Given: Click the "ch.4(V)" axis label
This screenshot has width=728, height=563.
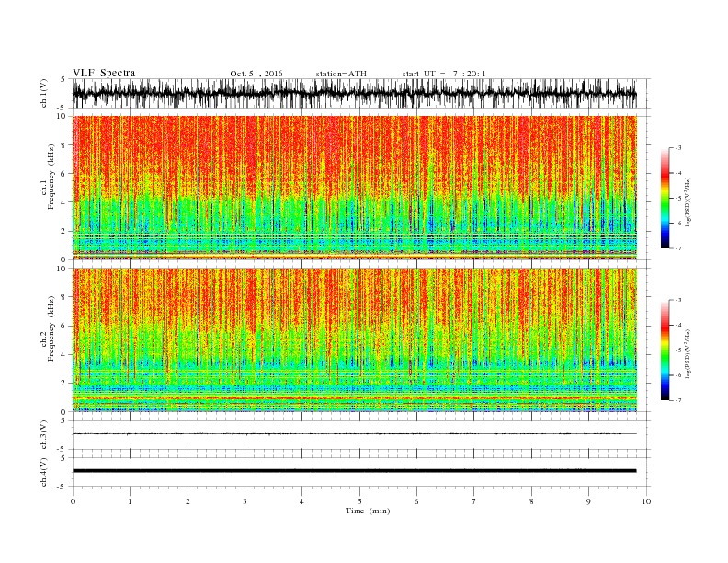Looking at the screenshot, I should pos(43,472).
